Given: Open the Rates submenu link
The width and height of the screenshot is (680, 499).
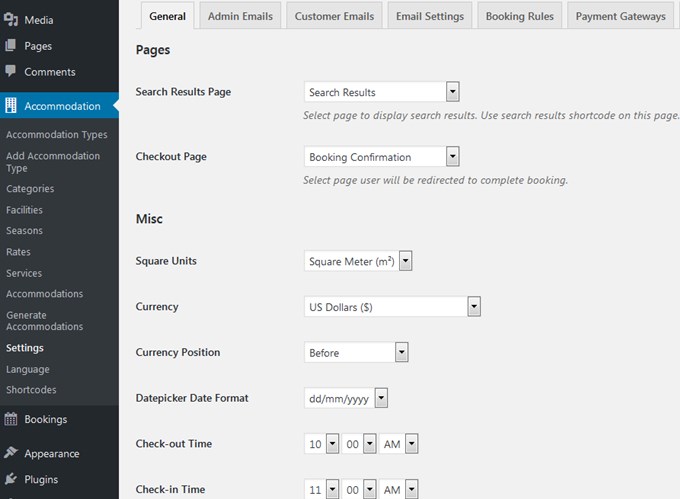Looking at the screenshot, I should [x=18, y=252].
